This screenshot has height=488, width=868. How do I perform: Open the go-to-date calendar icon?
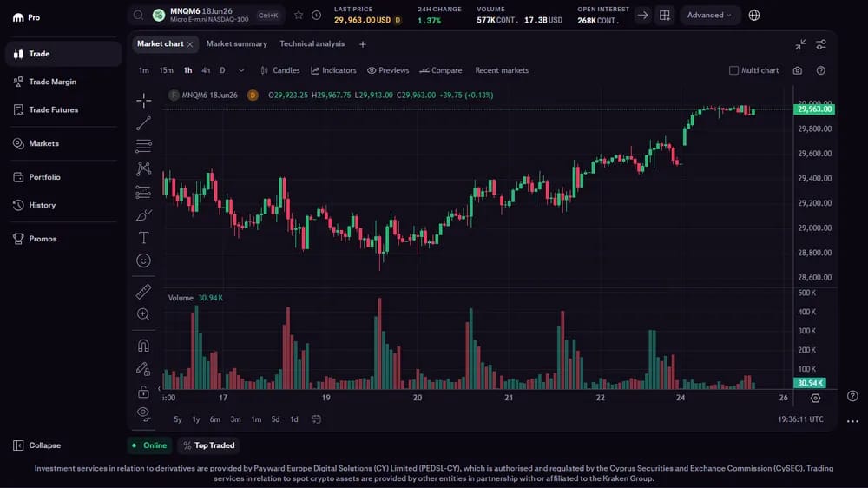316,419
